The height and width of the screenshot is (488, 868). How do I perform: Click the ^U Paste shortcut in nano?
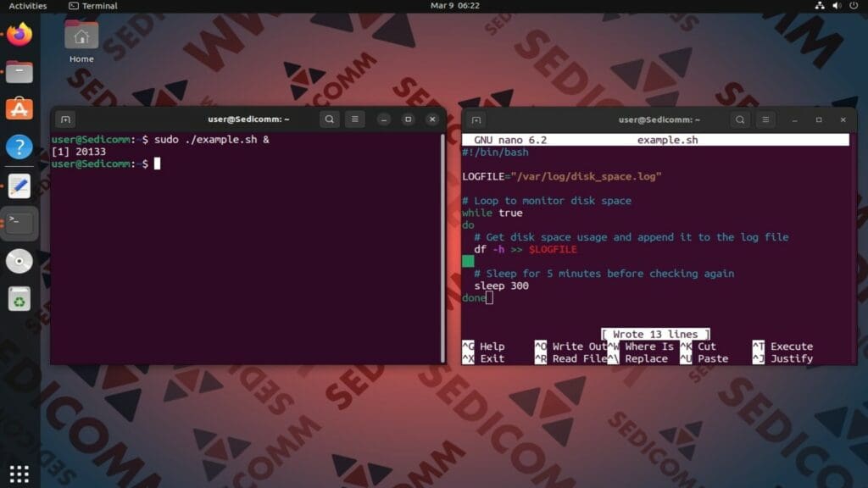click(704, 358)
